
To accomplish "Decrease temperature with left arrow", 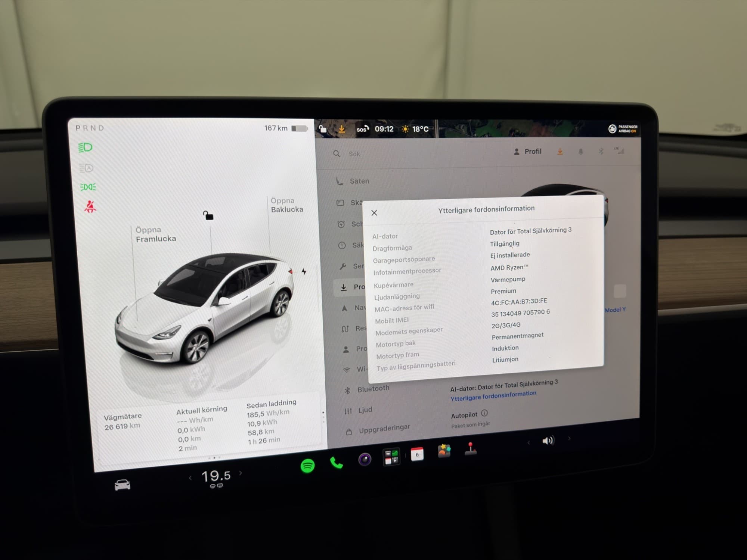I will (190, 477).
